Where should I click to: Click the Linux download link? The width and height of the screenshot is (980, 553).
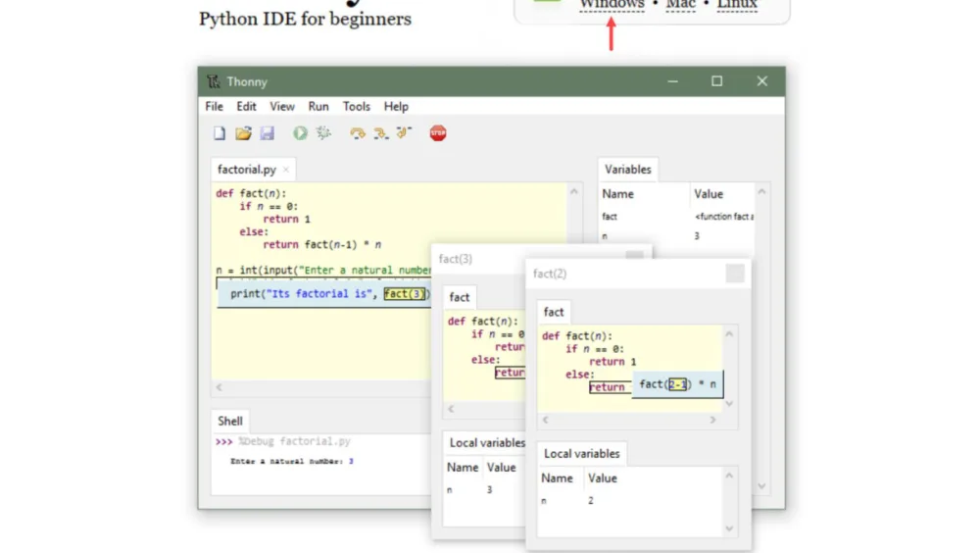click(x=737, y=5)
